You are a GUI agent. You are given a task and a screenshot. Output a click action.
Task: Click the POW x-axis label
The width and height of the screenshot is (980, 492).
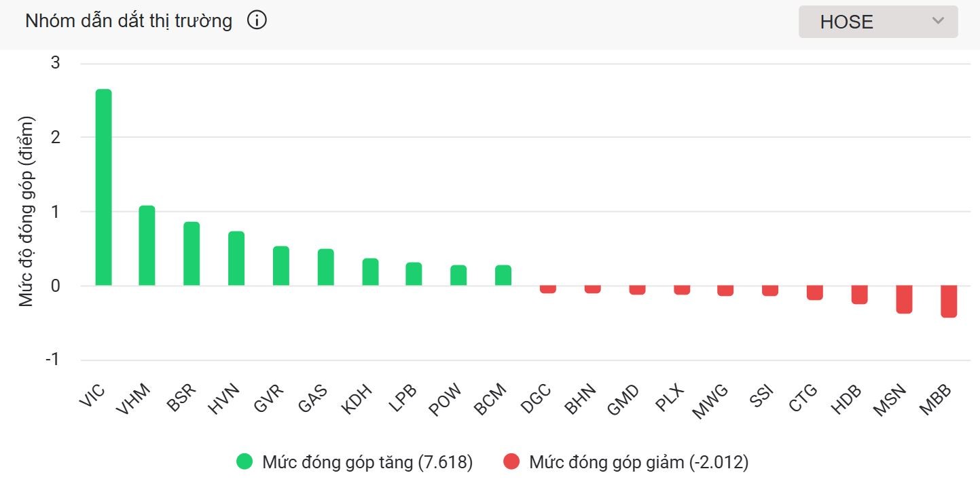[445, 400]
